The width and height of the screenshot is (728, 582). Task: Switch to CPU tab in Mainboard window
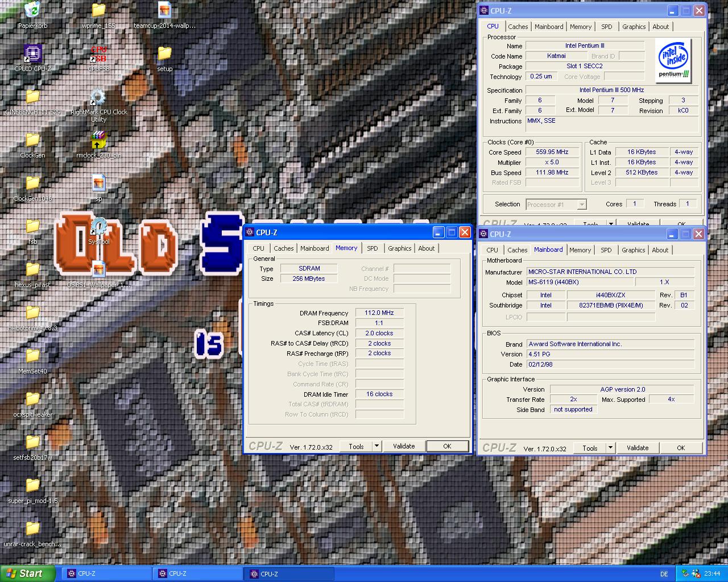tap(492, 250)
